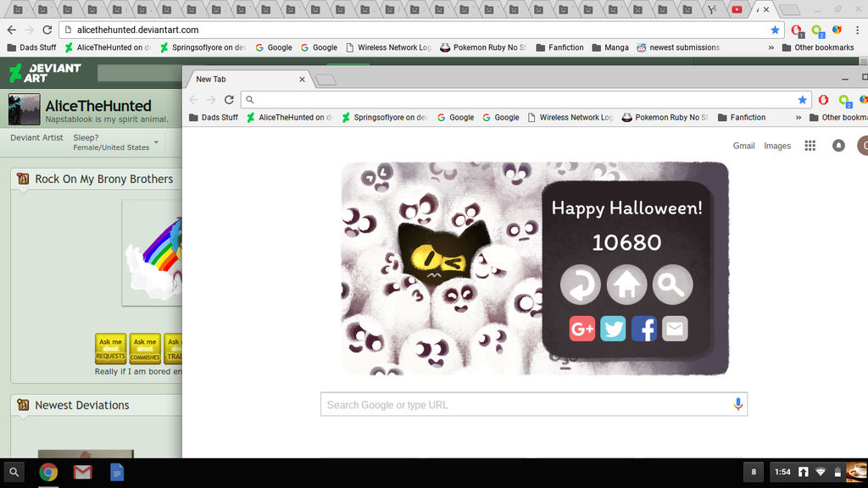868x488 pixels.
Task: Open Springsoflyore bookmark in New Tab window
Action: pos(384,117)
